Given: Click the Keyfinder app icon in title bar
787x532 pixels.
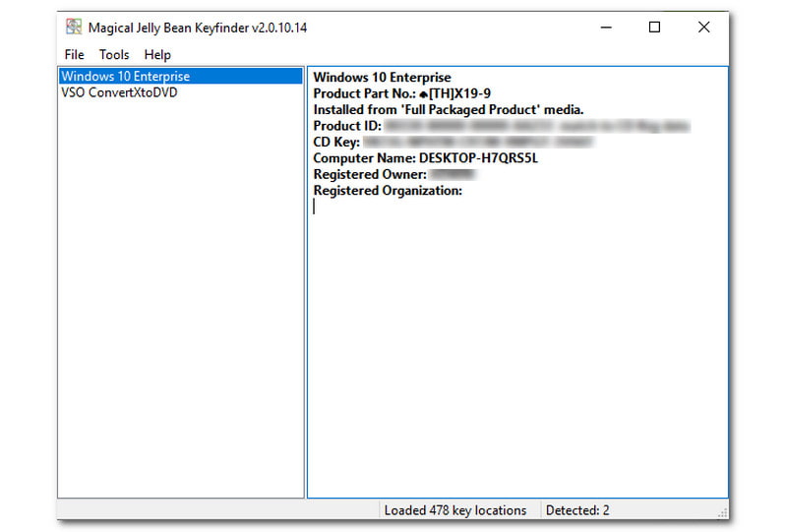Looking at the screenshot, I should tap(74, 27).
